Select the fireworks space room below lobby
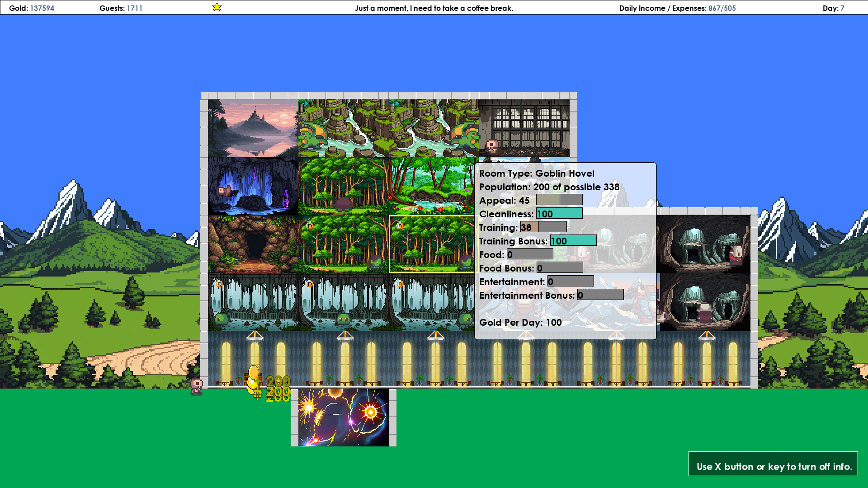Image resolution: width=868 pixels, height=488 pixels. click(344, 417)
